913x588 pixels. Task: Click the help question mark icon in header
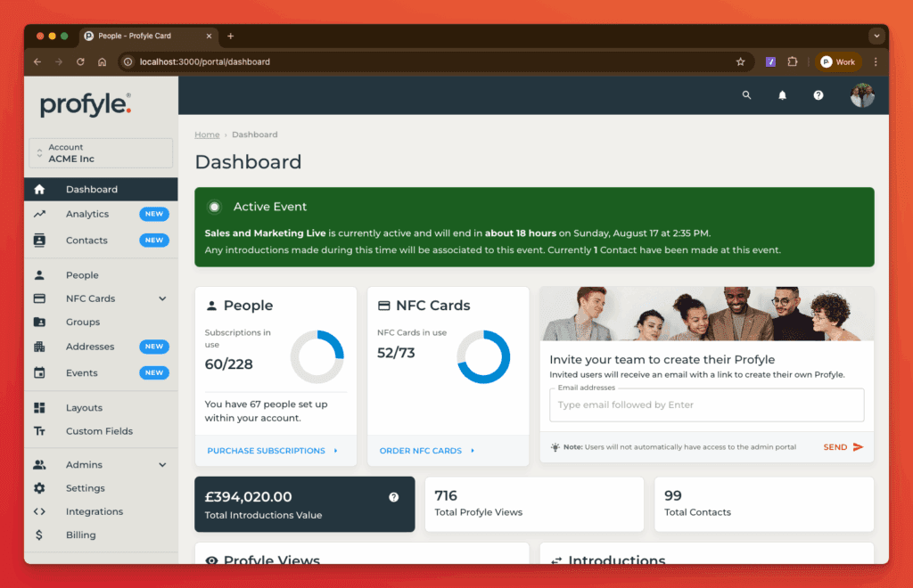[818, 95]
